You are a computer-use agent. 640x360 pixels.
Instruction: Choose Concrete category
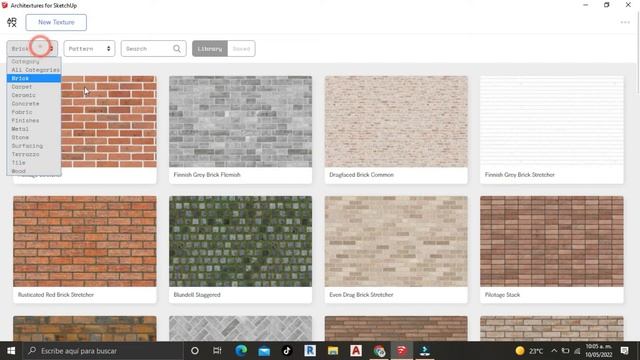click(x=34, y=104)
